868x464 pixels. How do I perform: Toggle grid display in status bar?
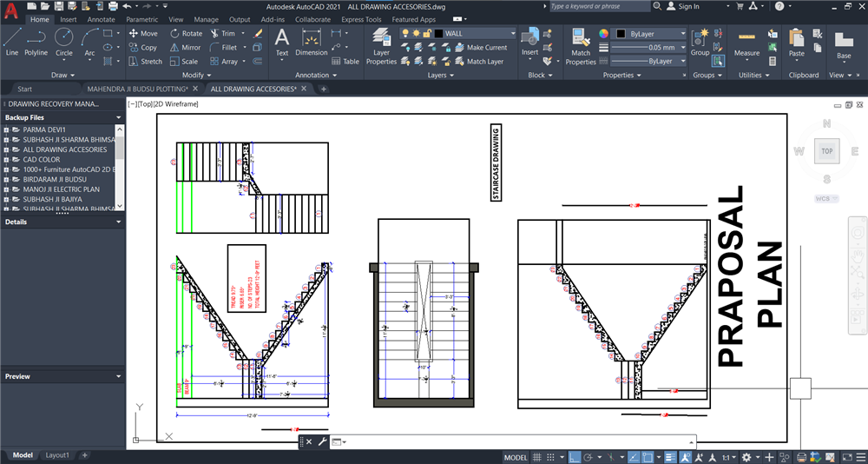tap(538, 457)
